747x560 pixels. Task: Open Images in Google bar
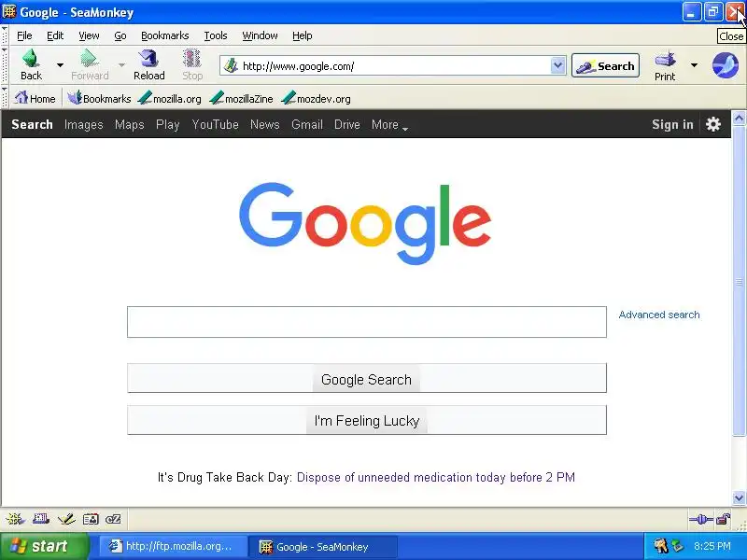[83, 125]
